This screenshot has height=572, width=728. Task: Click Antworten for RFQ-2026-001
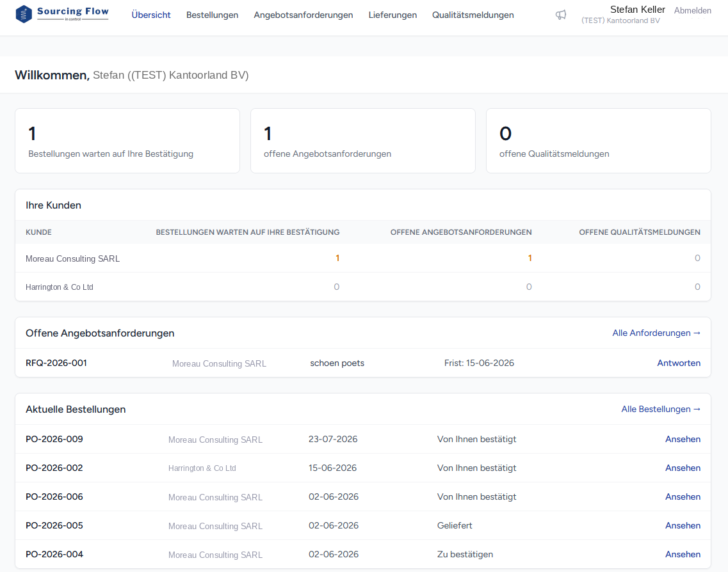point(679,363)
